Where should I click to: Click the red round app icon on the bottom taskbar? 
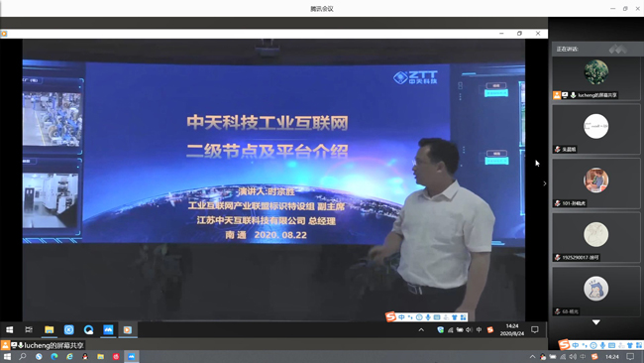click(116, 356)
